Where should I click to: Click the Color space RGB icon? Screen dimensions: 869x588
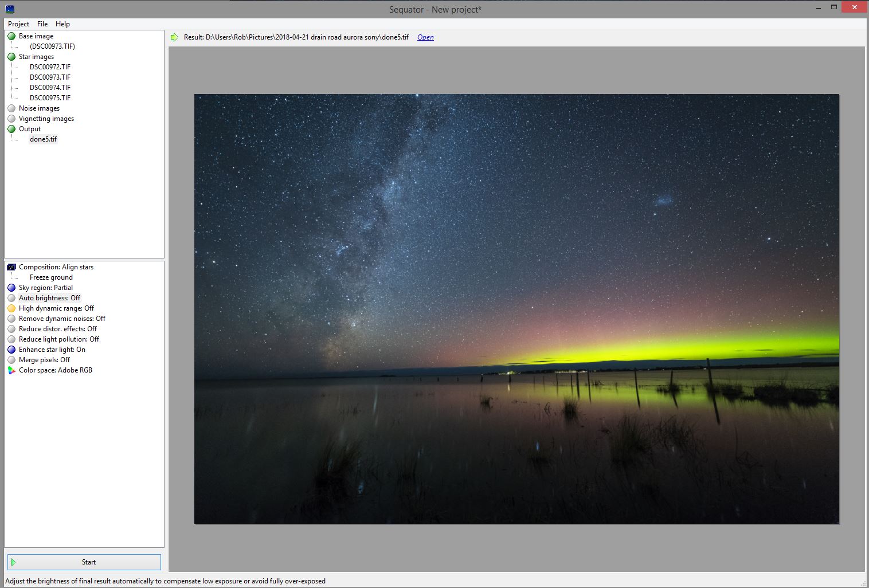(x=11, y=370)
